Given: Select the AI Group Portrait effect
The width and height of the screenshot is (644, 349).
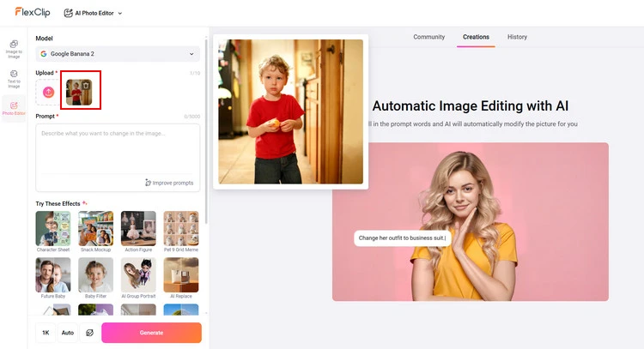Looking at the screenshot, I should pyautogui.click(x=138, y=278).
